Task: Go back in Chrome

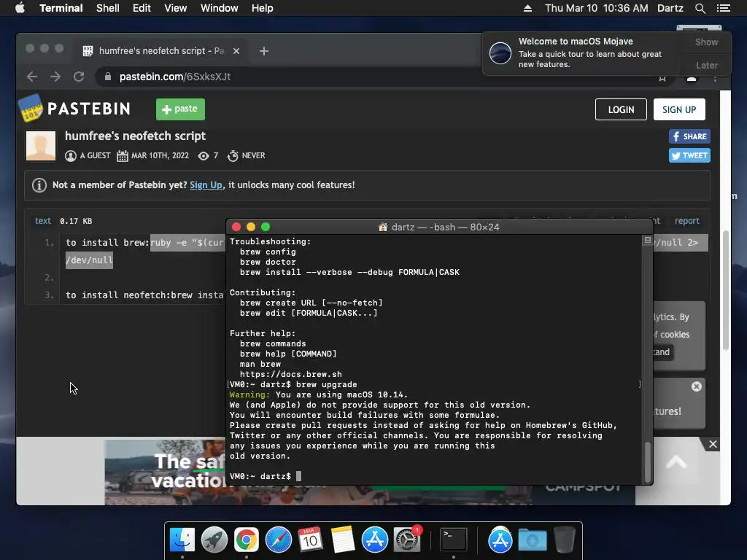Action: point(32,77)
